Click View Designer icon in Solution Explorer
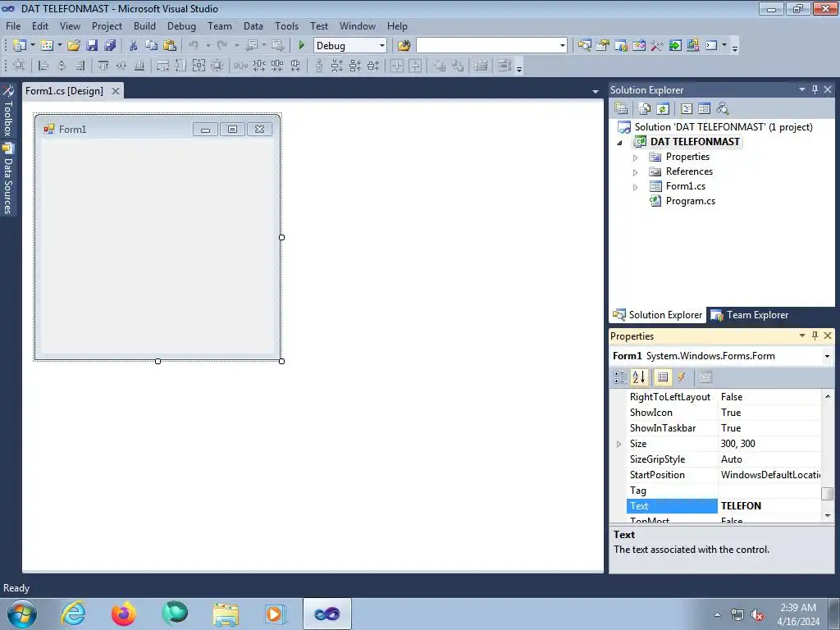 tap(705, 109)
